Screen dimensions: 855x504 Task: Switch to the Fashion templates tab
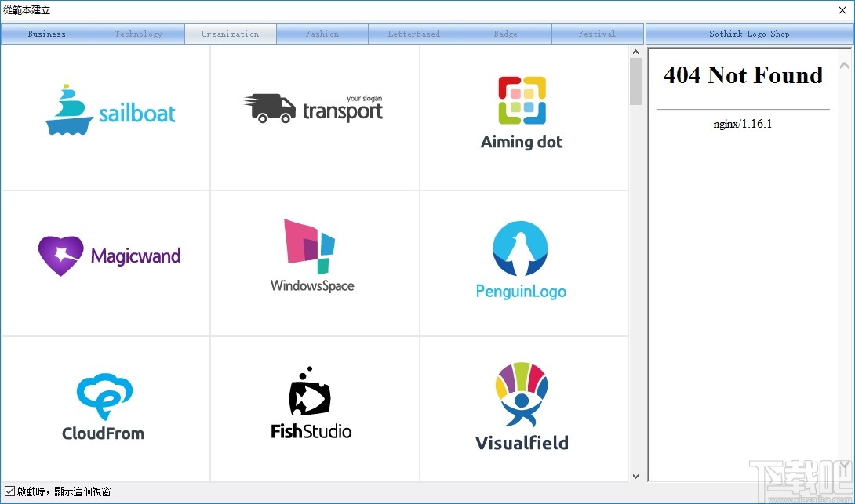tap(322, 33)
